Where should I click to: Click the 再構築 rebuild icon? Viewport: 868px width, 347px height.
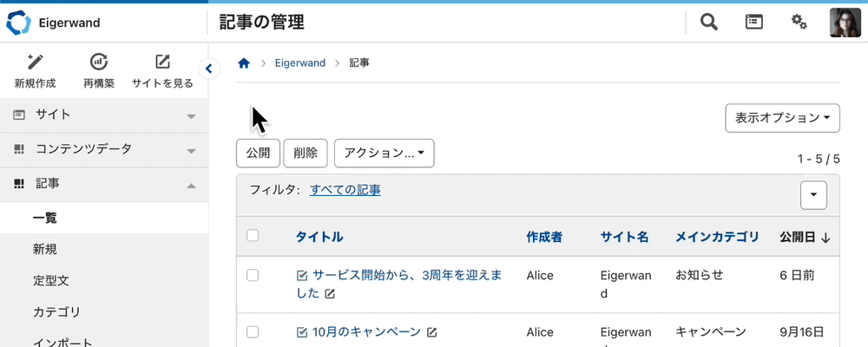coord(99,62)
